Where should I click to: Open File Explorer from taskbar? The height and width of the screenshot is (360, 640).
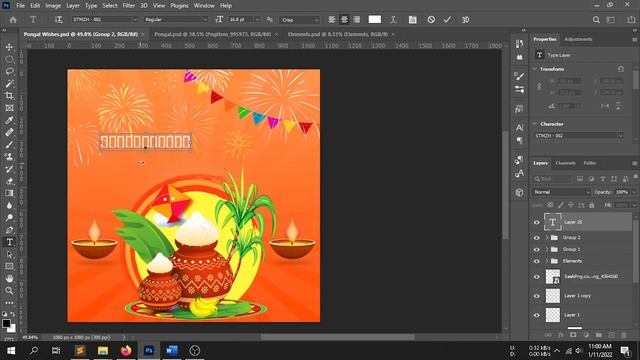(102, 351)
